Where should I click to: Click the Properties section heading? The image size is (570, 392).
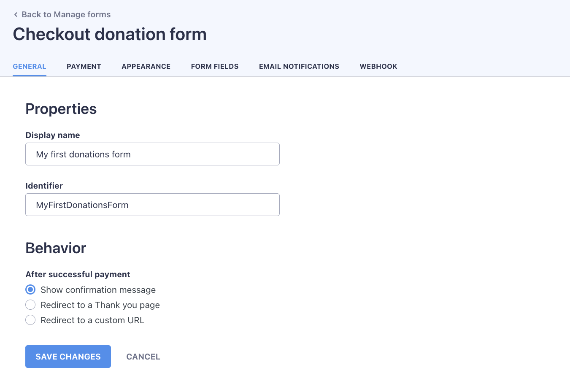(61, 109)
